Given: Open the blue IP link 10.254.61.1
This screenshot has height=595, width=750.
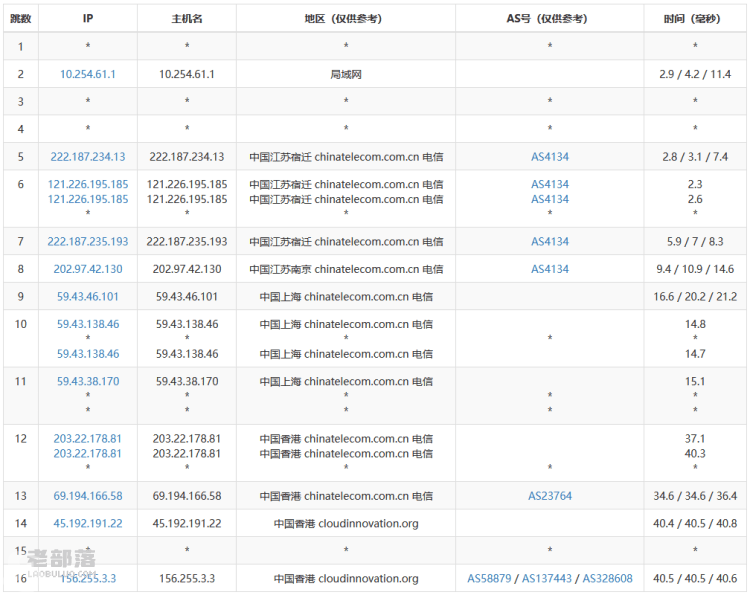Looking at the screenshot, I should click(x=87, y=74).
